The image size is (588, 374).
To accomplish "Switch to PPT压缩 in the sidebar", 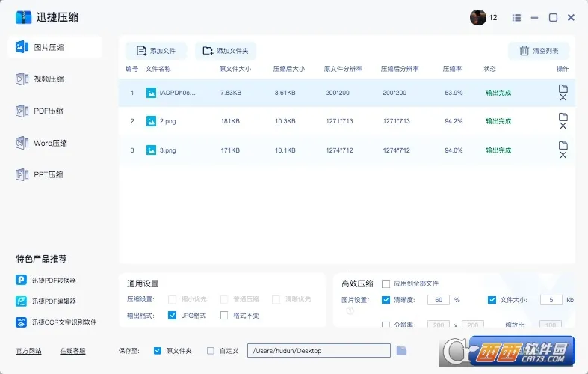I will pyautogui.click(x=49, y=174).
